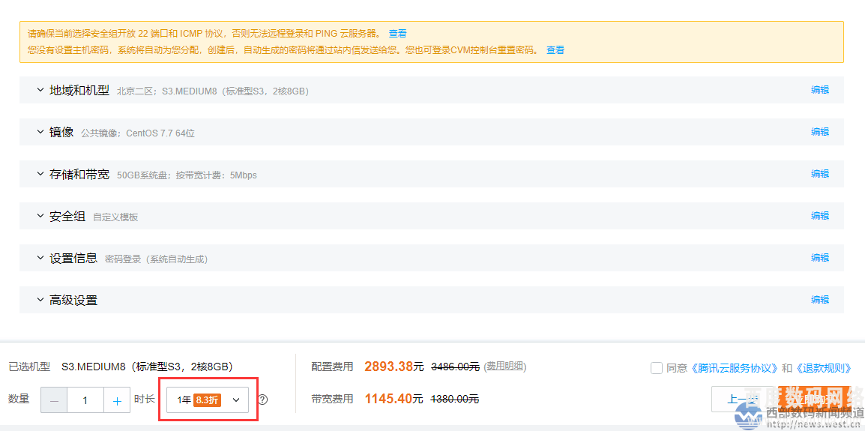Viewport: 868px width, 431px height.
Task: Click the 公共镜像；CentOS 7.7 64位 text
Action: 138,133
